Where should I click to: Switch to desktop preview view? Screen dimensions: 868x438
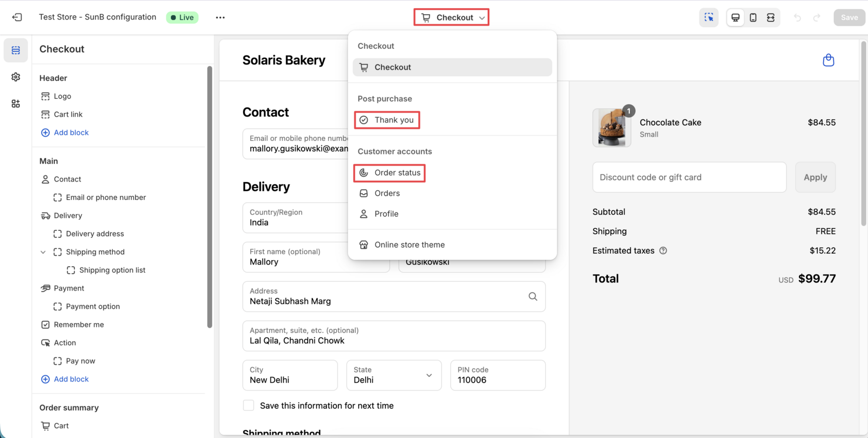(x=736, y=17)
